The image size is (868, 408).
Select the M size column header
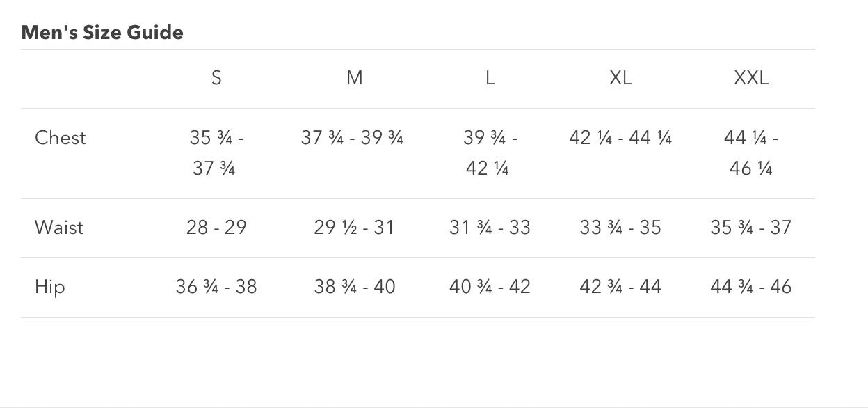pos(354,78)
